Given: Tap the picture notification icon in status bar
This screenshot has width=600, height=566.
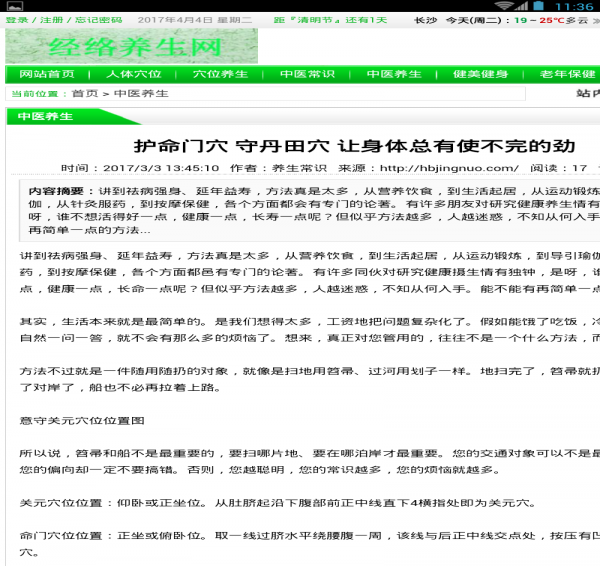Looking at the screenshot, I should [x=15, y=6].
